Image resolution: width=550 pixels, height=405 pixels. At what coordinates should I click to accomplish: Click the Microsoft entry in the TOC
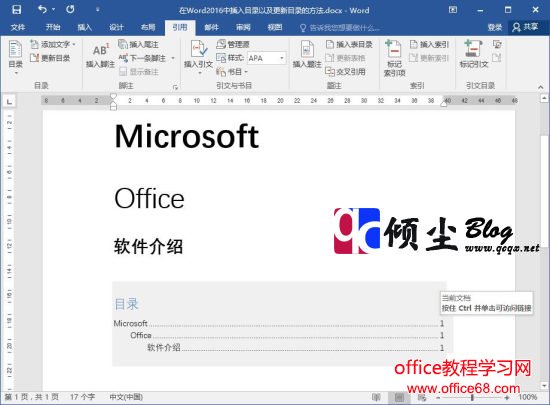click(x=130, y=323)
